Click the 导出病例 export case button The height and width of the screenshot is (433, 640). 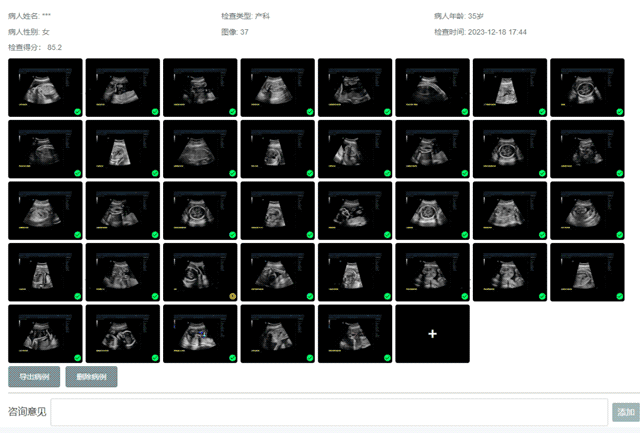coord(33,377)
